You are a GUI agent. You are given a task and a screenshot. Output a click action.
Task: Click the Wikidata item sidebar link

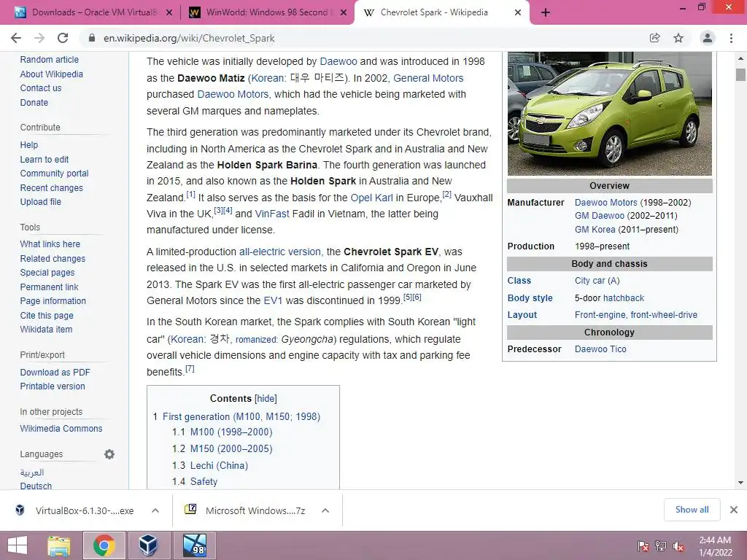point(46,329)
